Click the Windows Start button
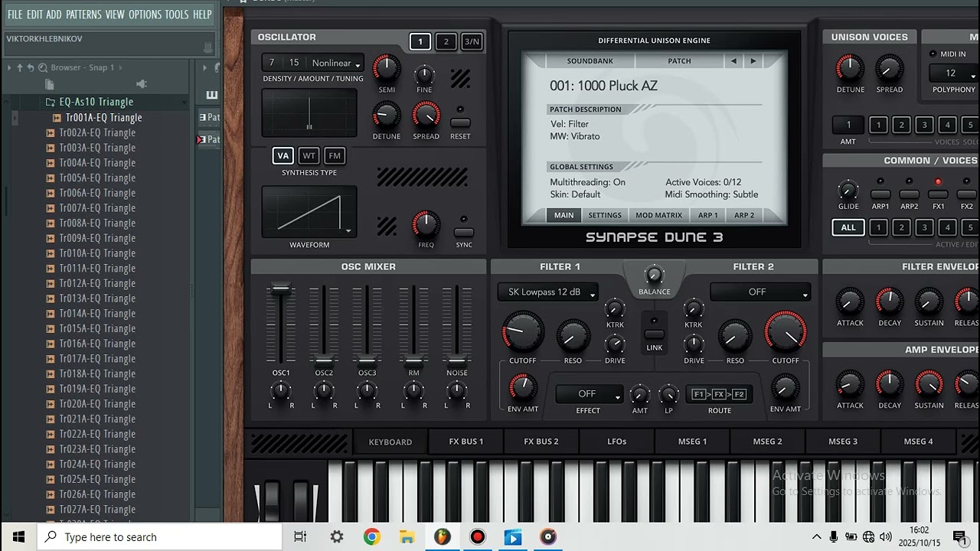Viewport: 980px width, 551px height. (18, 537)
